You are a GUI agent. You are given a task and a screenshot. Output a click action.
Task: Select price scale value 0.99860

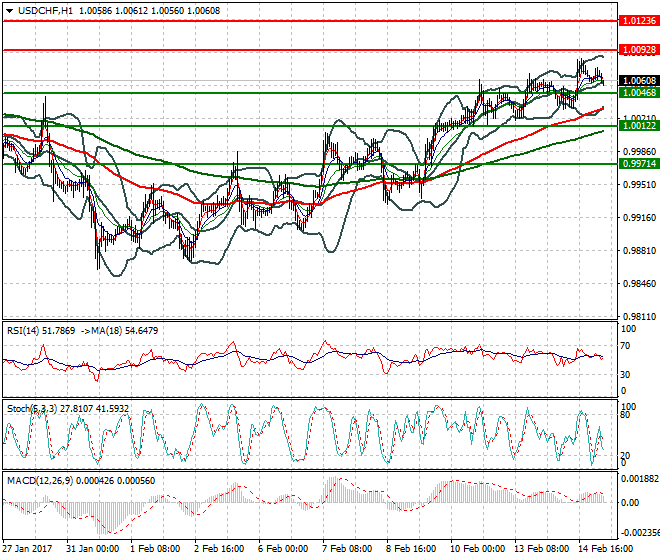point(639,152)
